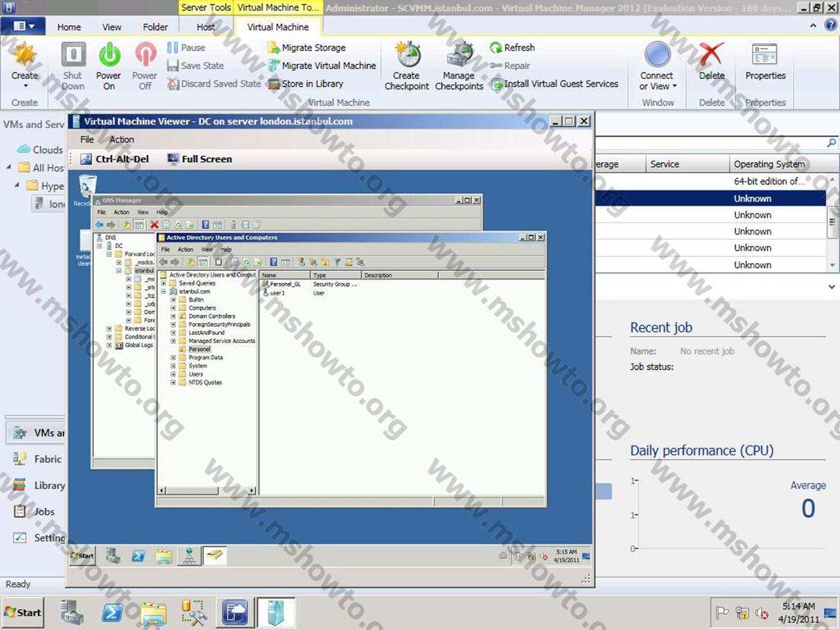This screenshot has width=840, height=630.
Task: Click the Start button inside the VM
Action: point(83,555)
